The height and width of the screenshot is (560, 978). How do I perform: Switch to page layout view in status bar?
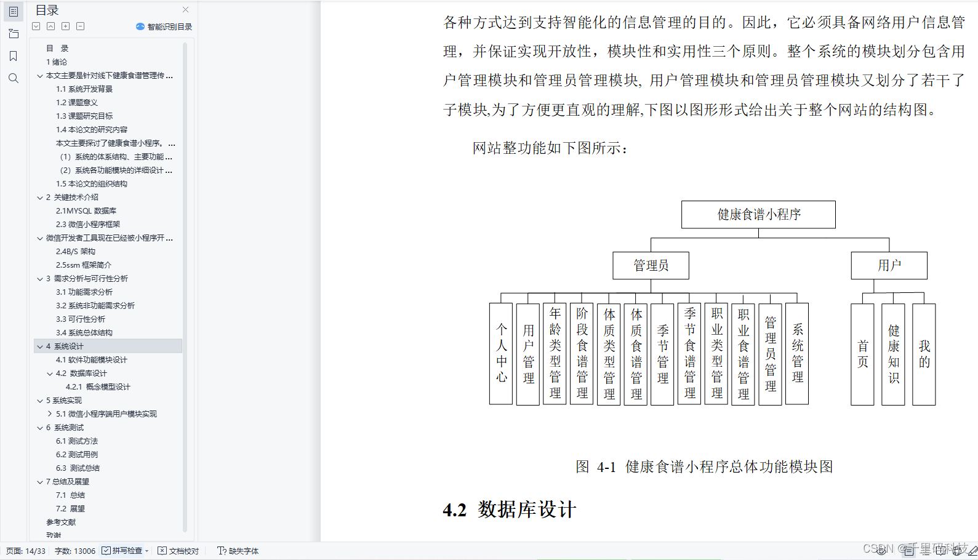click(x=909, y=551)
